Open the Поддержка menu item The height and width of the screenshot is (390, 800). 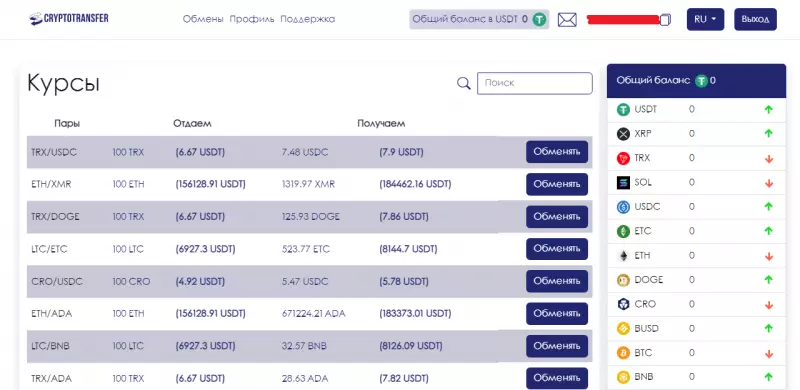tap(308, 19)
